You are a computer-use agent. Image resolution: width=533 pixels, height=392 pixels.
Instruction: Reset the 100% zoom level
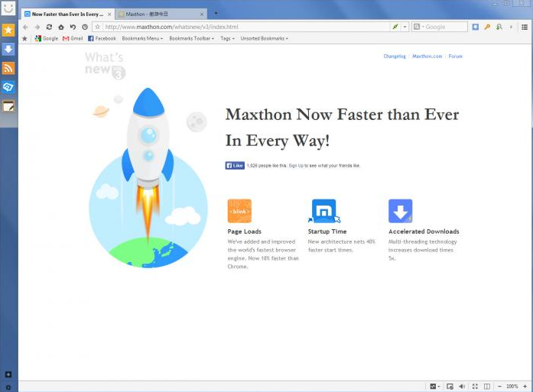pos(512,386)
